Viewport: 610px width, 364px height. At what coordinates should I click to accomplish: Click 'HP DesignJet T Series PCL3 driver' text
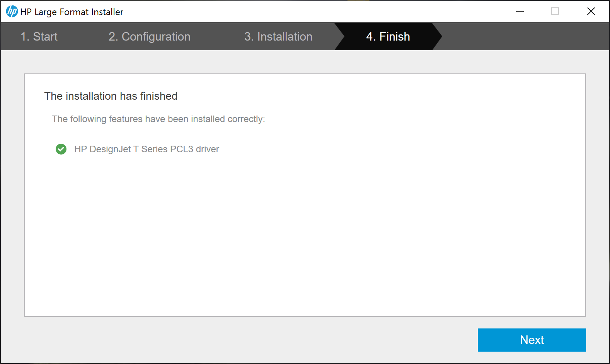[147, 149]
